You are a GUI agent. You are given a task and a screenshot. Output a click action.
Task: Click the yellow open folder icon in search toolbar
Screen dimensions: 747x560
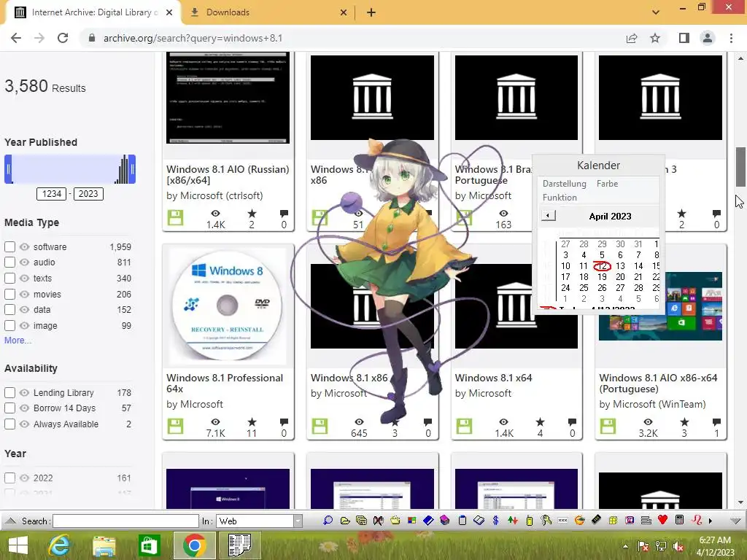click(345, 521)
